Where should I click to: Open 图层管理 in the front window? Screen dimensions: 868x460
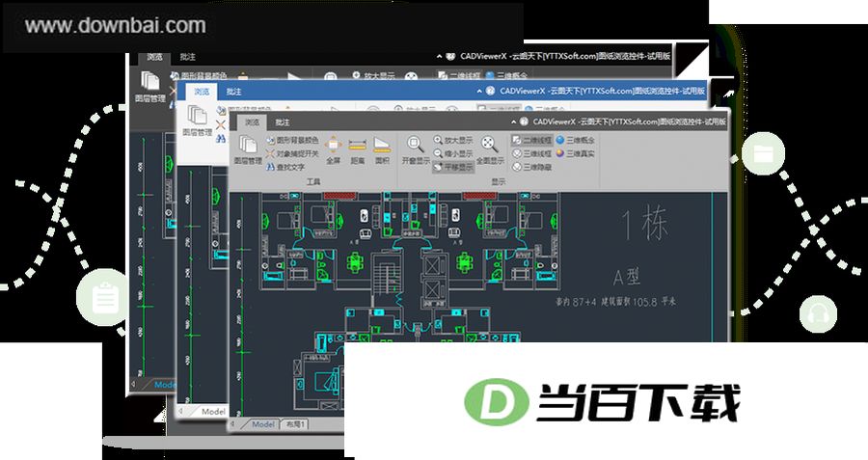[x=247, y=150]
